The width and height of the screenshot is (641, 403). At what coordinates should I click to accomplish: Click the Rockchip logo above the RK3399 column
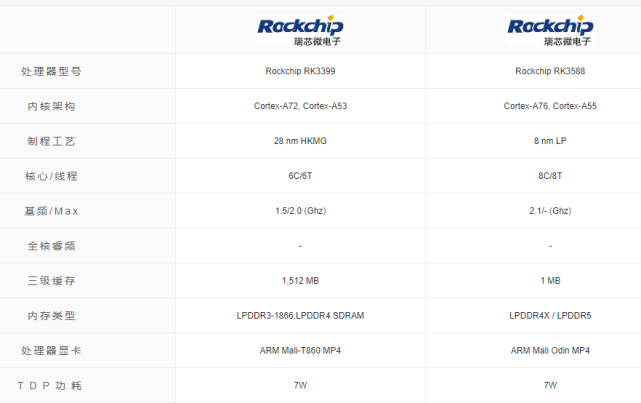300,30
